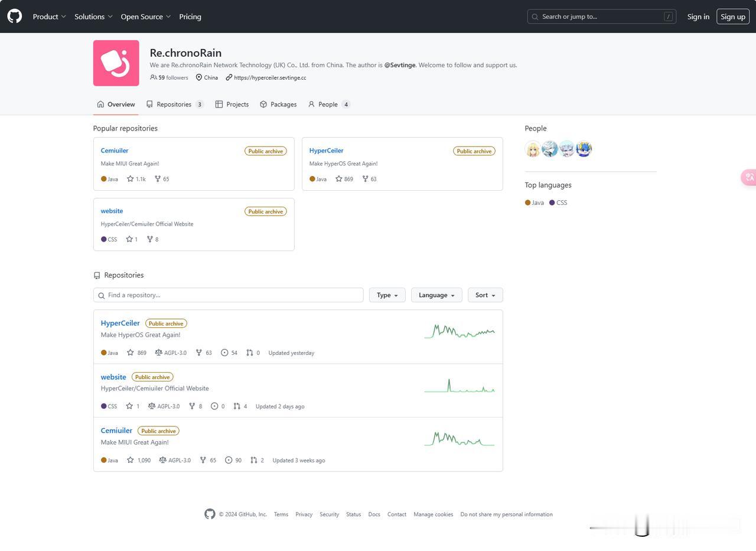View forks of HyperCeiler in repository list
This screenshot has width=756, height=551.
pos(204,353)
